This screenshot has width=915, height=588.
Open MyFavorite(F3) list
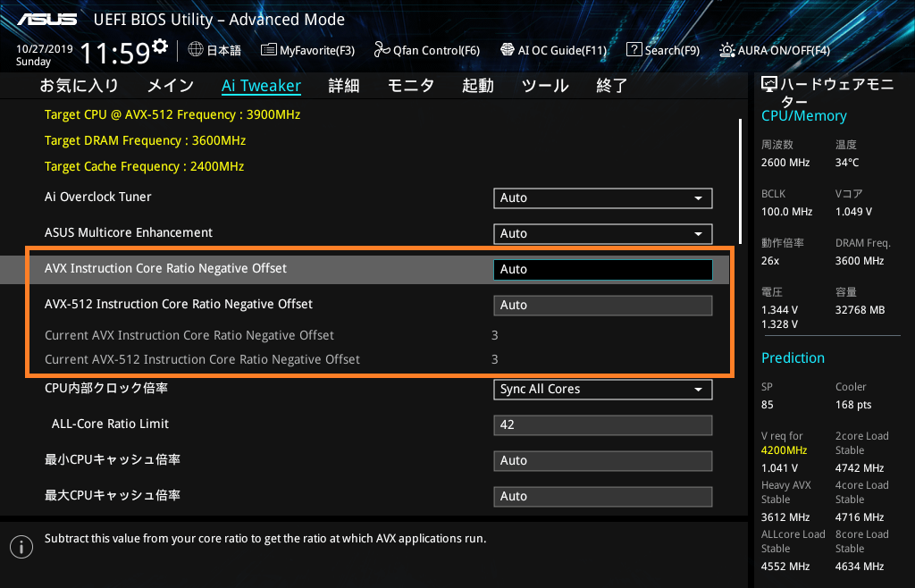coord(307,50)
